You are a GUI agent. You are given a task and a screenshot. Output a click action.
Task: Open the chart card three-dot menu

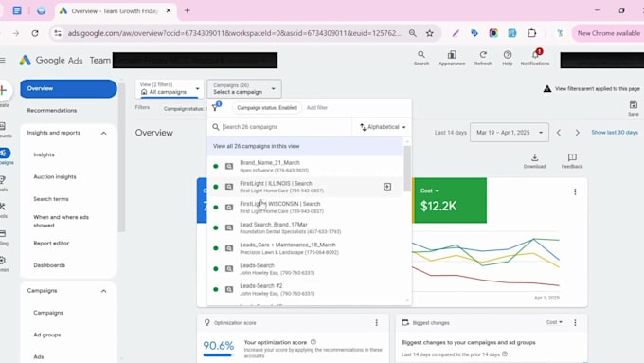tap(575, 191)
